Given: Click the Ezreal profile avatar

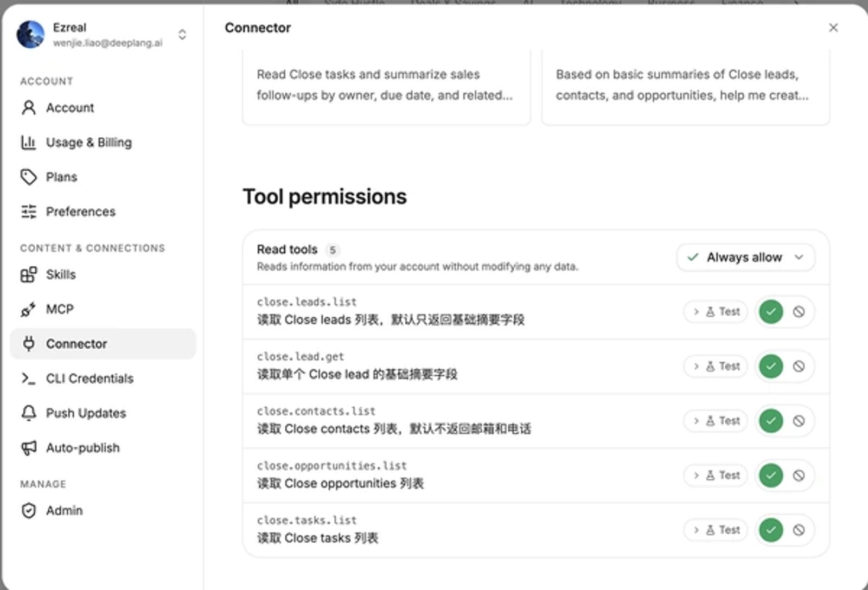Looking at the screenshot, I should [30, 35].
